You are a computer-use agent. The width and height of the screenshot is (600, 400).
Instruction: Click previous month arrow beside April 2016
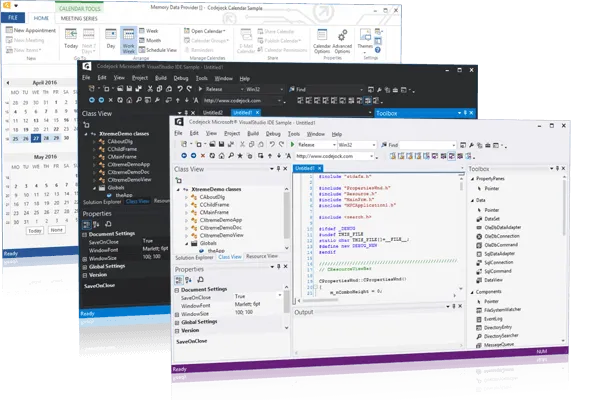click(x=8, y=82)
